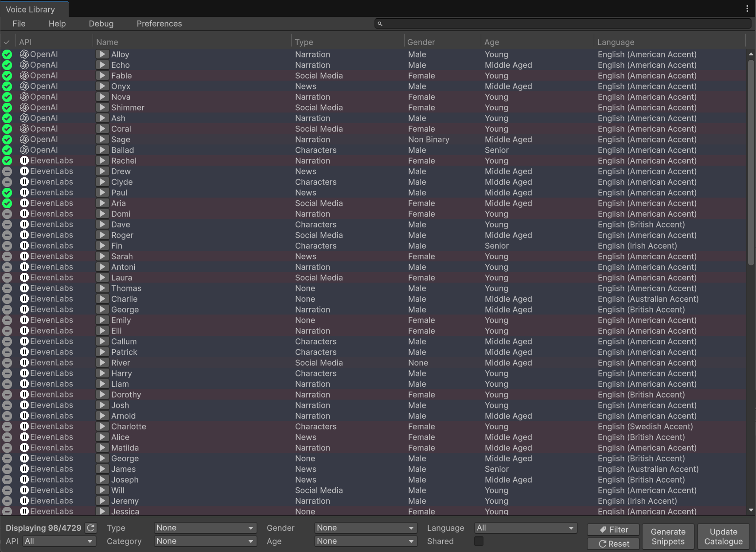Play the Alloy voice preview
This screenshot has width=756, height=552.
point(102,54)
